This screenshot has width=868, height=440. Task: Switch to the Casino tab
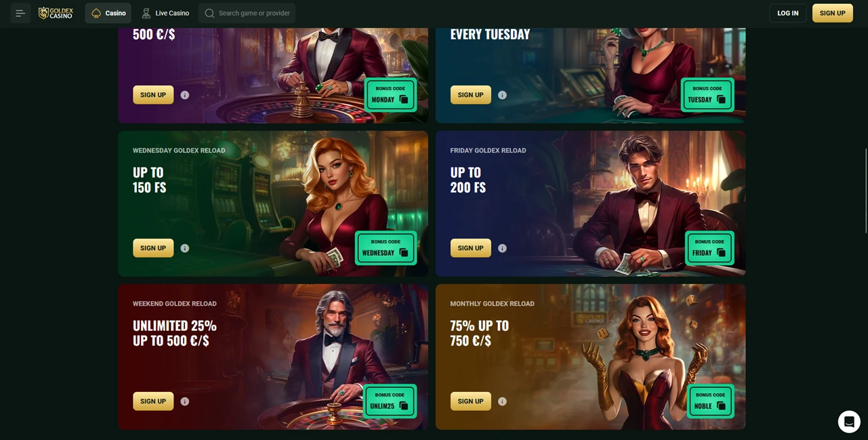108,13
